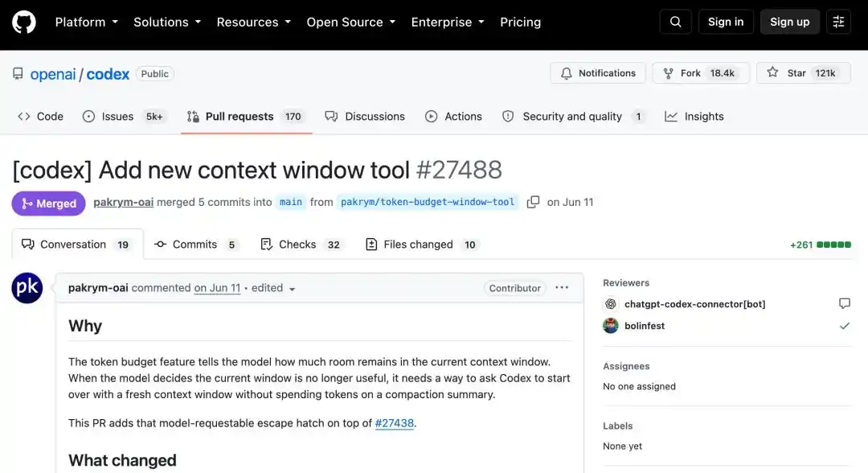The height and width of the screenshot is (473, 868).
Task: Click the Actions play icon
Action: pos(432,117)
